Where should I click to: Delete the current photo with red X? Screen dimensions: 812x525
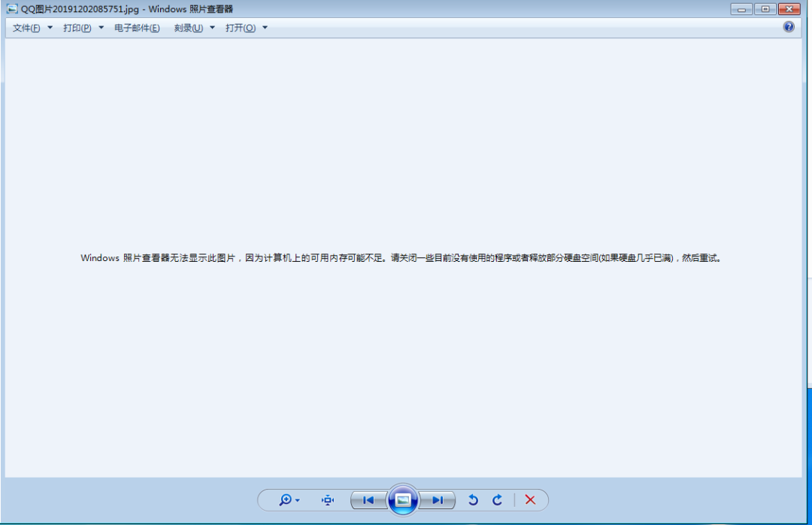[x=530, y=499]
